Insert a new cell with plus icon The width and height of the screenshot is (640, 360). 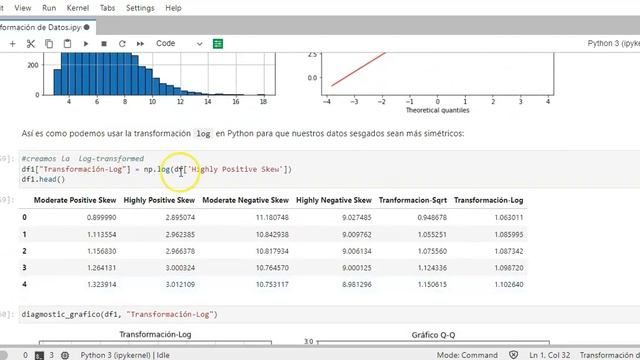12,44
